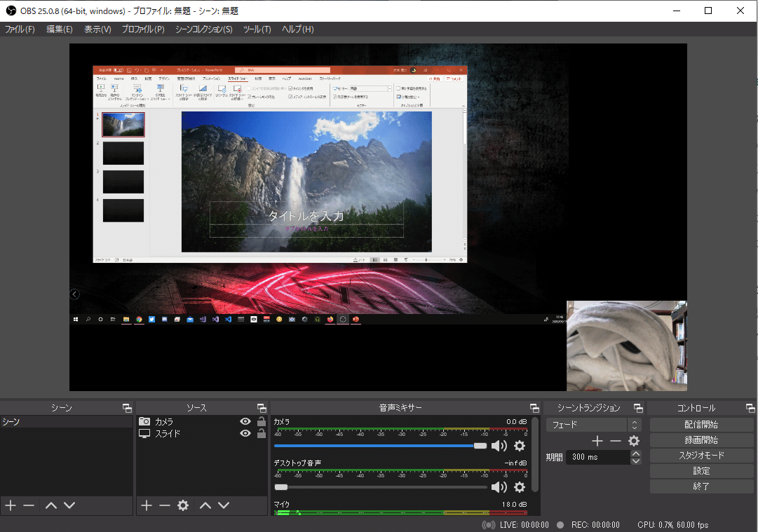758x532 pixels.
Task: Decrease transition duration with down arrow
Action: click(x=636, y=461)
